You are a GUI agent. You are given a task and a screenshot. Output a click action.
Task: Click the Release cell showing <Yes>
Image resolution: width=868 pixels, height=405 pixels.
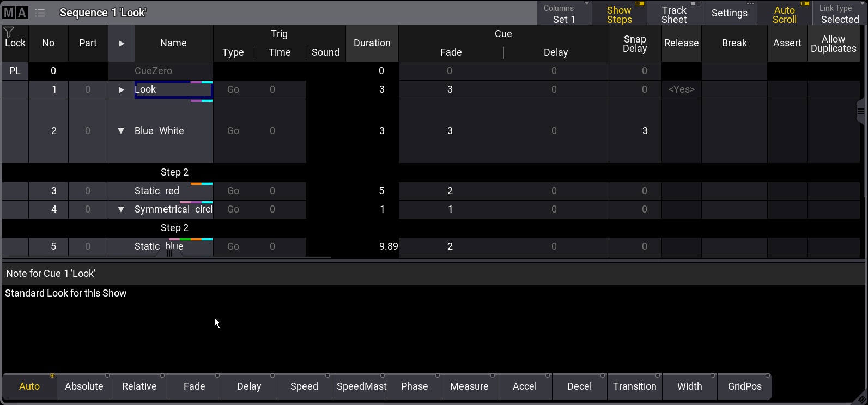tap(681, 89)
